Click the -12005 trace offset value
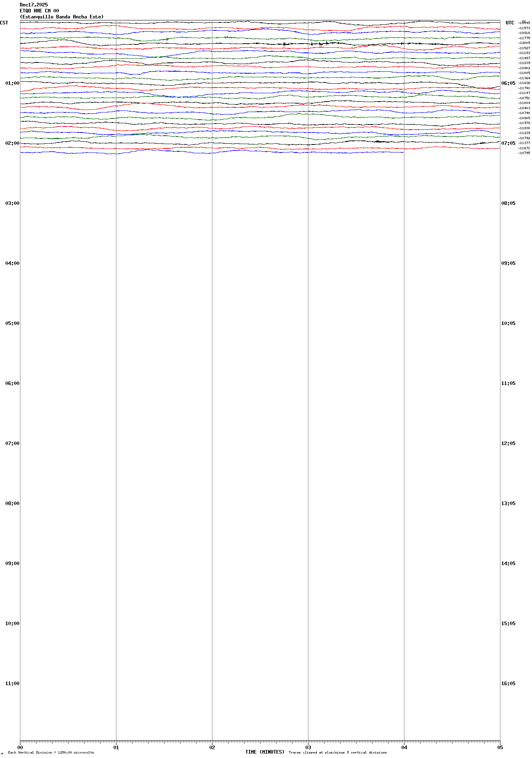532x758 pixels. tap(524, 43)
